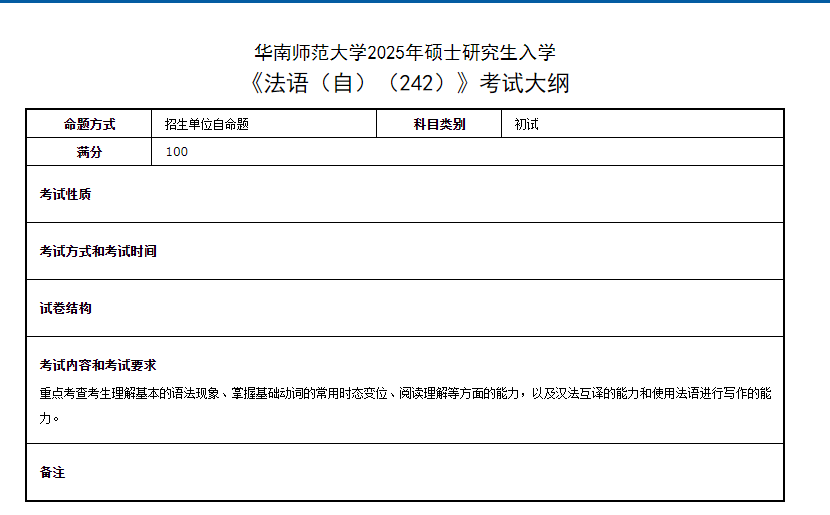The image size is (830, 515).
Task: Click the 初试 cell value
Action: 526,124
